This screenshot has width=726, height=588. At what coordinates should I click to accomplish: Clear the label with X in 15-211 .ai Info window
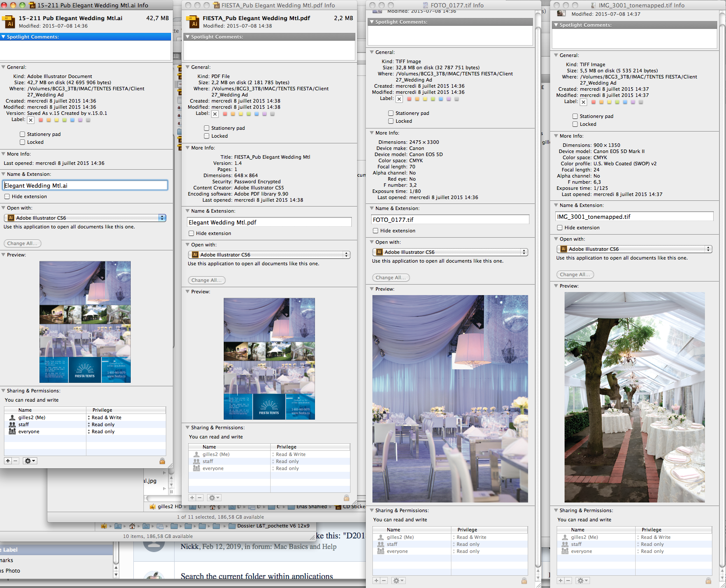point(31,120)
